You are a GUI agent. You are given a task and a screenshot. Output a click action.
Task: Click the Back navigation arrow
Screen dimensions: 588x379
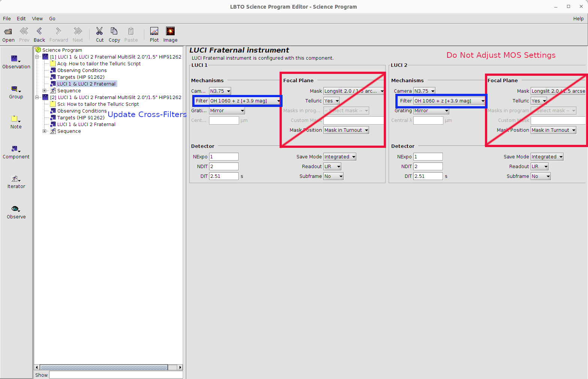[x=39, y=32]
